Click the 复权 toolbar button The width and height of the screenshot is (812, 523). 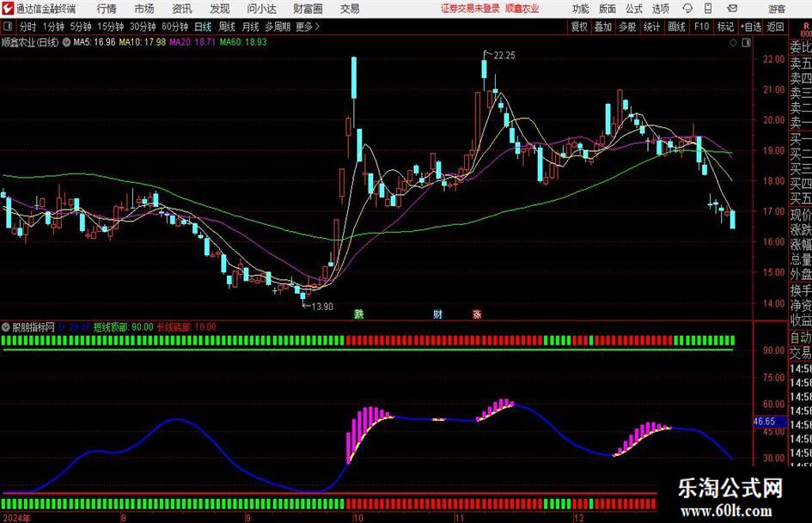pos(579,27)
